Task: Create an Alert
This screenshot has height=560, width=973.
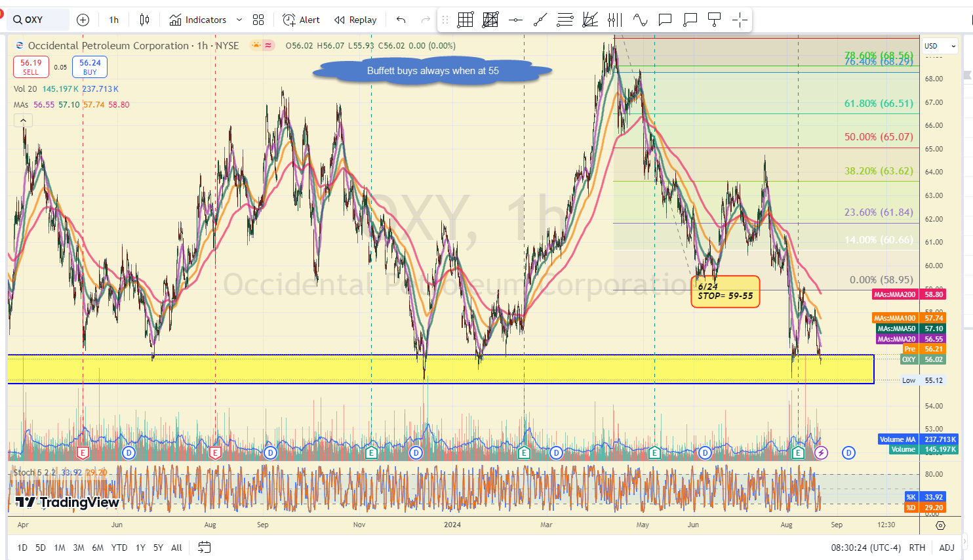Action: tap(302, 20)
